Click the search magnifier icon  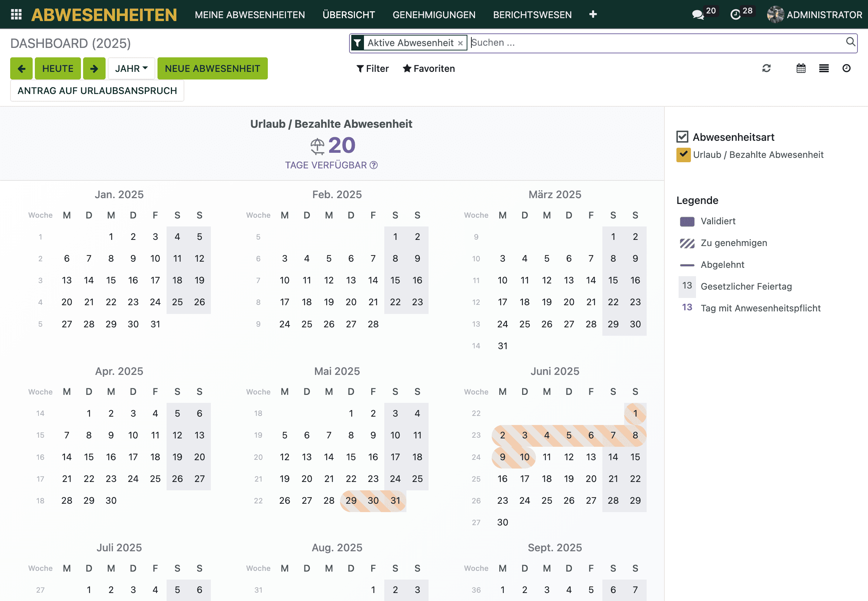850,42
